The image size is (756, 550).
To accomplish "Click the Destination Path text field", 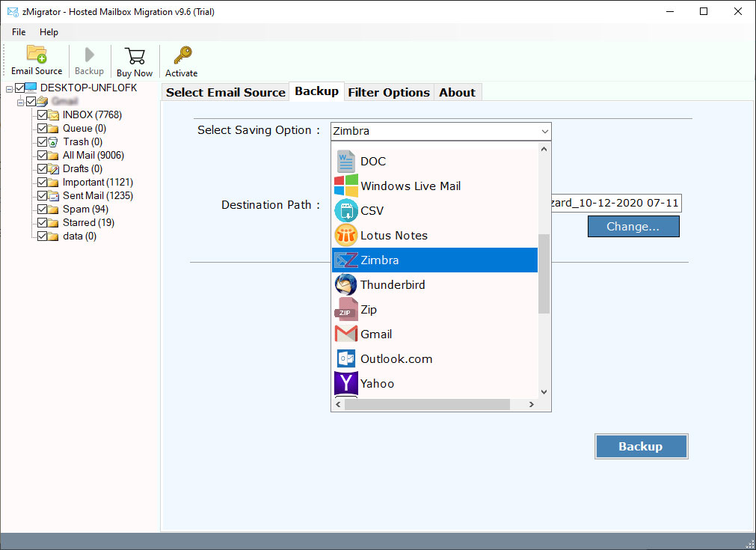I will [616, 203].
